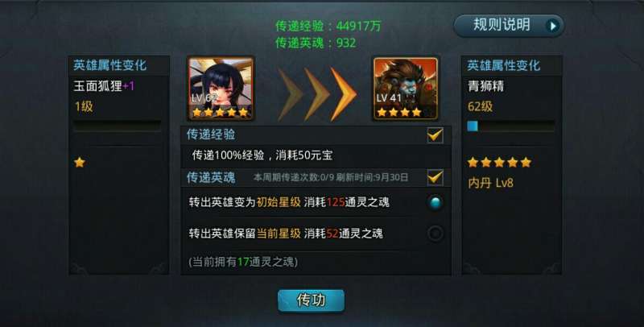
Task: Tap the 玉面狐狸 hero portrait
Action: click(221, 89)
